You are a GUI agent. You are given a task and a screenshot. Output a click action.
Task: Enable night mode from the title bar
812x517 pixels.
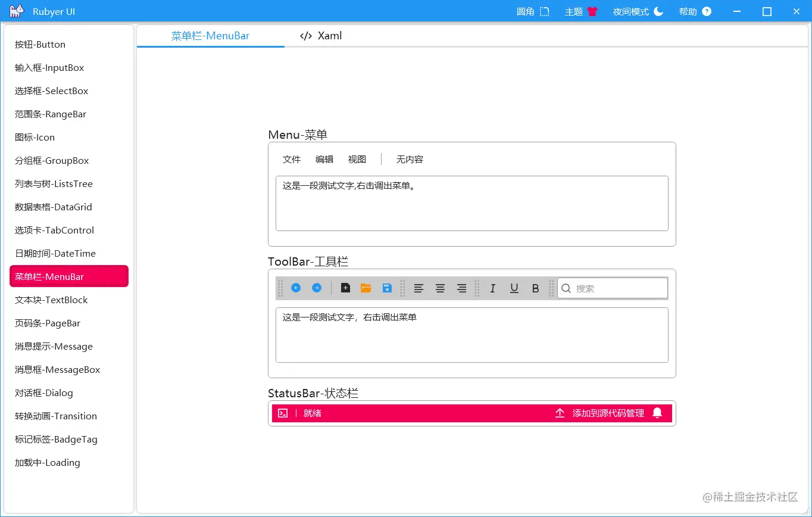pos(638,11)
